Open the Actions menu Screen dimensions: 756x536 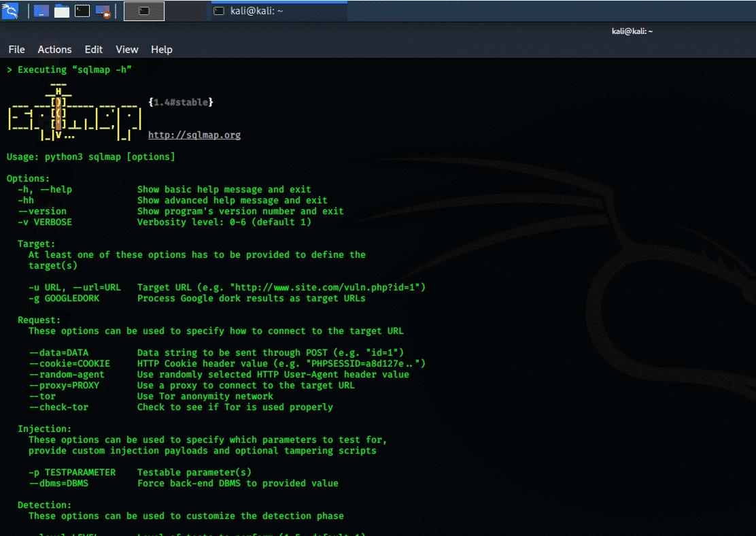pyautogui.click(x=54, y=50)
